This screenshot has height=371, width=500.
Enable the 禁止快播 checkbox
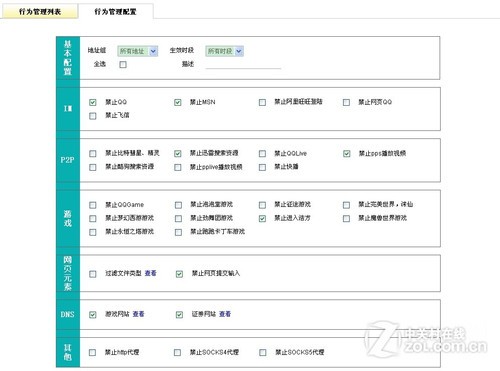click(x=262, y=167)
